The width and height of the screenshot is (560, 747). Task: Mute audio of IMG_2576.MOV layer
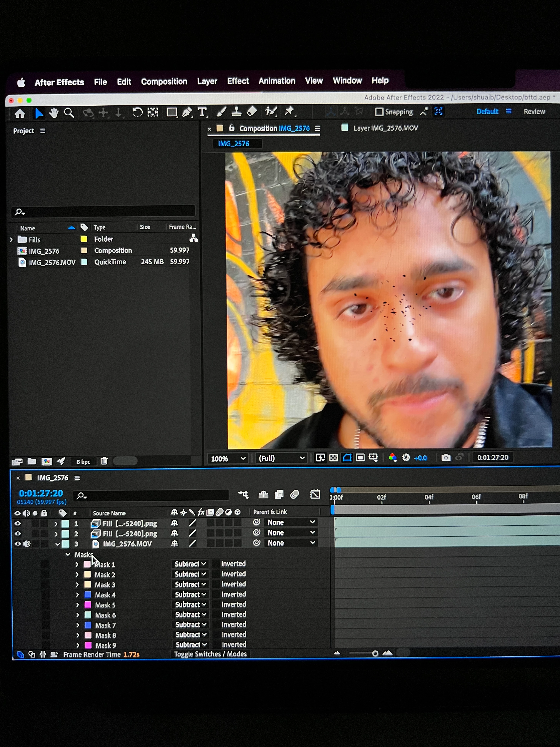(27, 544)
